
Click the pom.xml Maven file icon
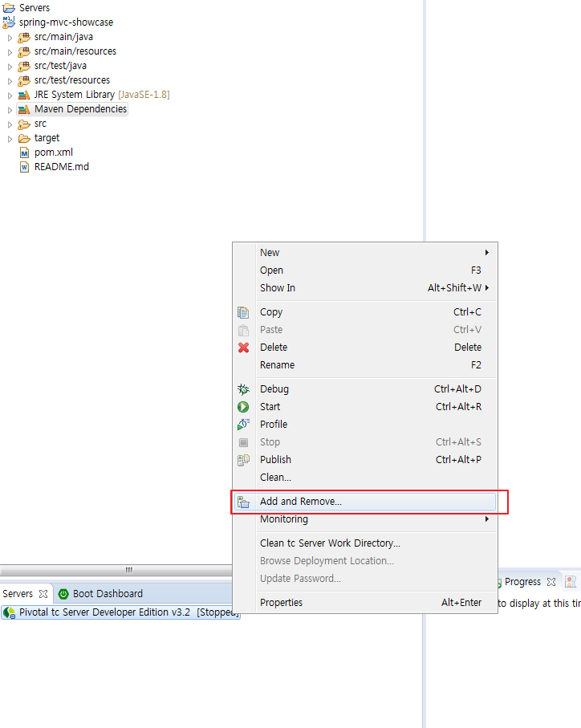pyautogui.click(x=25, y=153)
